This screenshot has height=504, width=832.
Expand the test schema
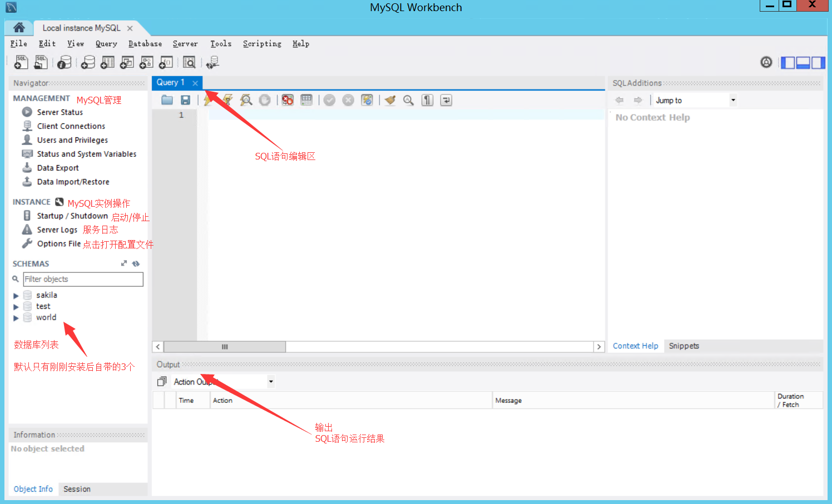[x=16, y=307]
